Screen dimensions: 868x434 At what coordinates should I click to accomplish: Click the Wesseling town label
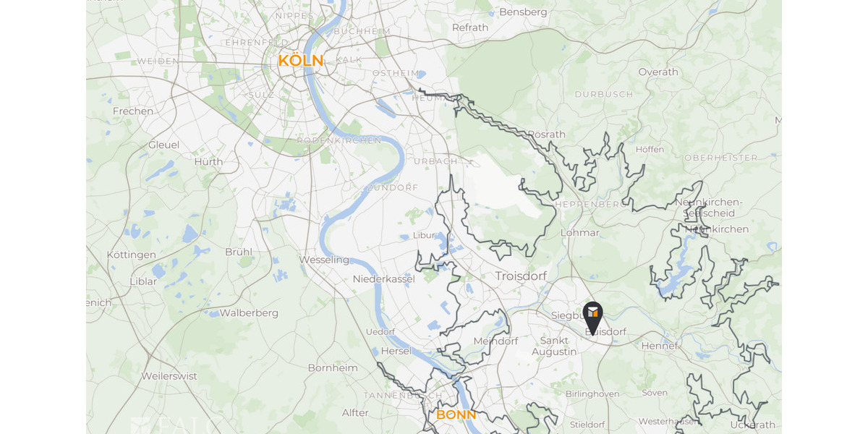tap(324, 260)
